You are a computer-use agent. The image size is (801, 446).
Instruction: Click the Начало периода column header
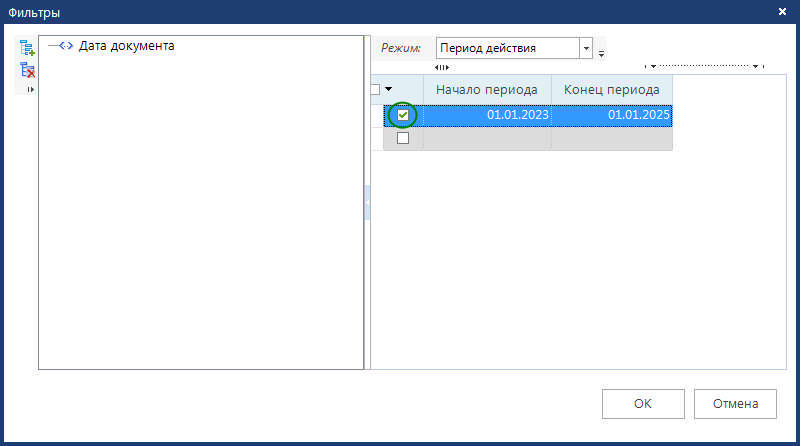tap(486, 90)
